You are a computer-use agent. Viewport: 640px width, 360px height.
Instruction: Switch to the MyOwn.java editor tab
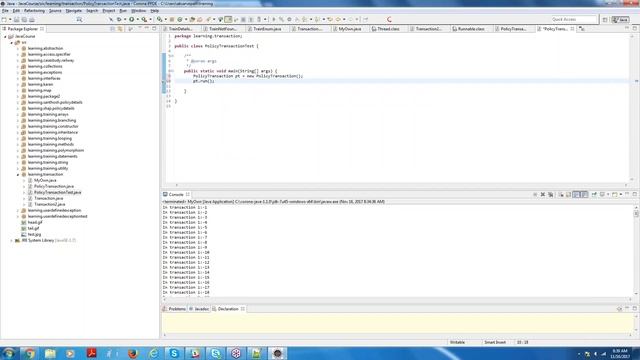pyautogui.click(x=349, y=29)
